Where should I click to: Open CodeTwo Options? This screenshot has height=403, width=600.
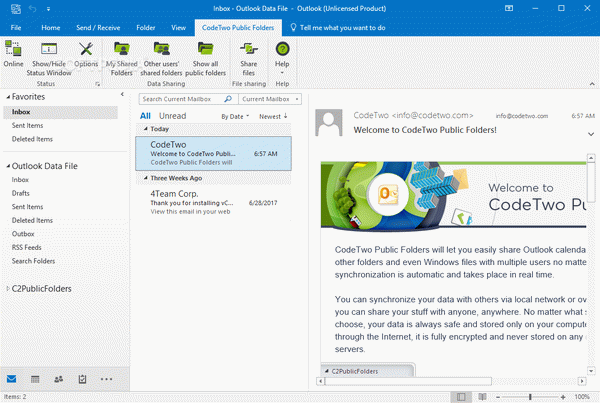pyautogui.click(x=86, y=55)
